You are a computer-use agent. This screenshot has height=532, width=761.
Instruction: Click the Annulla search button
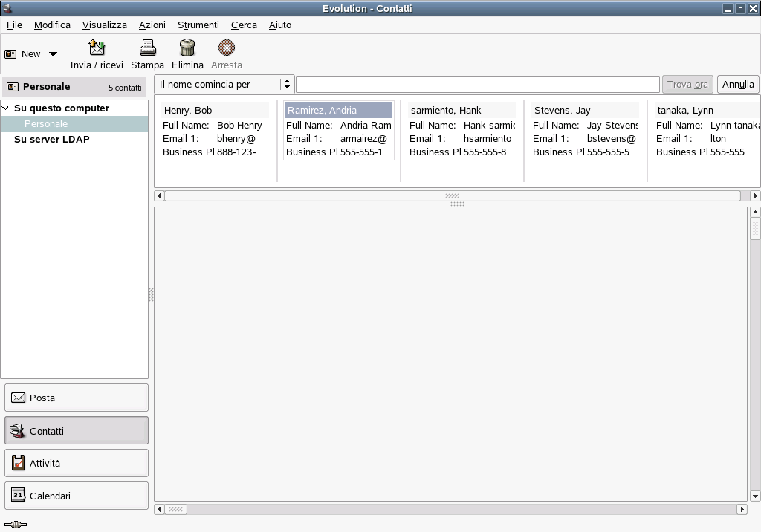click(737, 84)
